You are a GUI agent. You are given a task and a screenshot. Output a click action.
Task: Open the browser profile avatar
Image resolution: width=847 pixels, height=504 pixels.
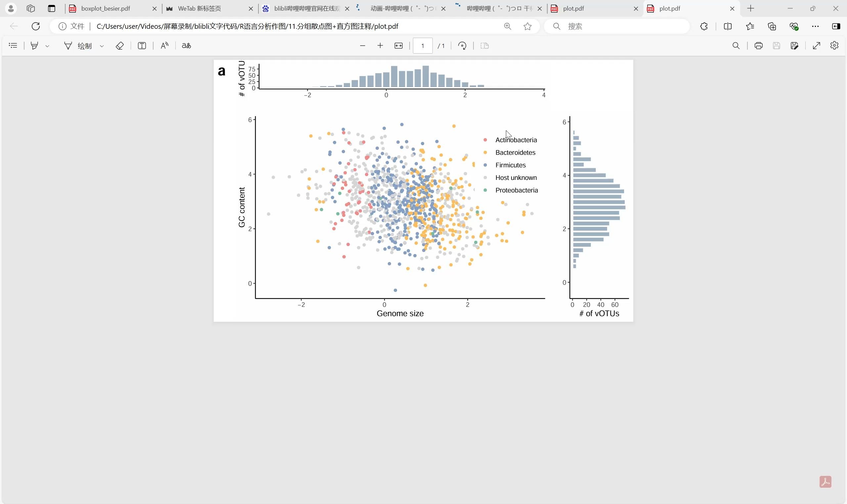coord(11,9)
